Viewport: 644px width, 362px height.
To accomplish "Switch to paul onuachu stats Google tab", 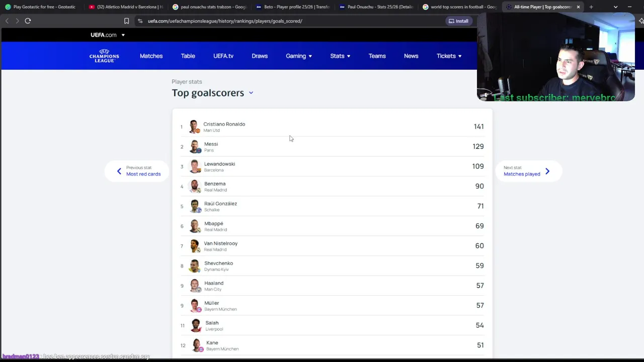I will (209, 7).
